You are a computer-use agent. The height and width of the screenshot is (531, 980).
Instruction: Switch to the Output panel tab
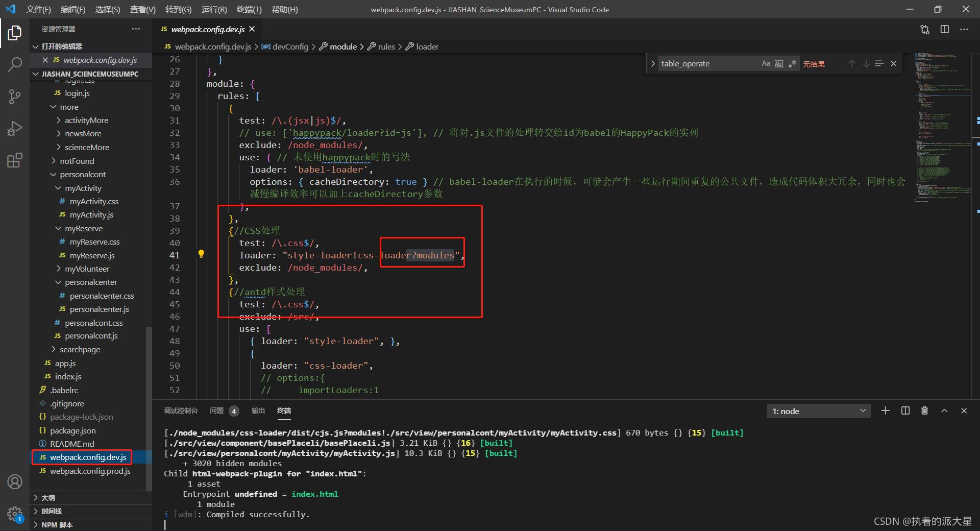coord(258,411)
